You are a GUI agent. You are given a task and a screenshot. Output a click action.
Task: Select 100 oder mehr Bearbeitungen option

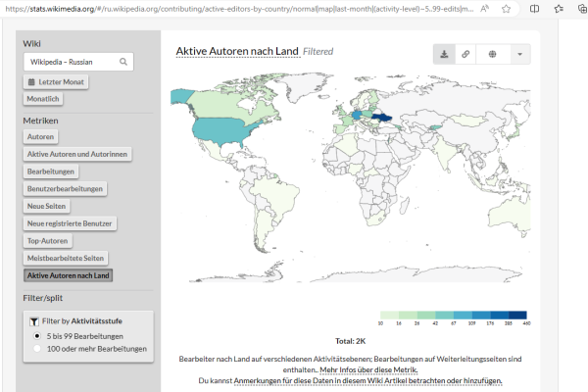[38, 348]
